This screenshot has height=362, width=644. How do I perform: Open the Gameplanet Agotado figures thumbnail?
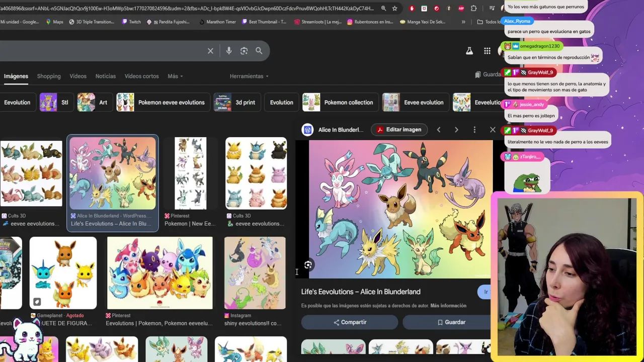(x=63, y=273)
